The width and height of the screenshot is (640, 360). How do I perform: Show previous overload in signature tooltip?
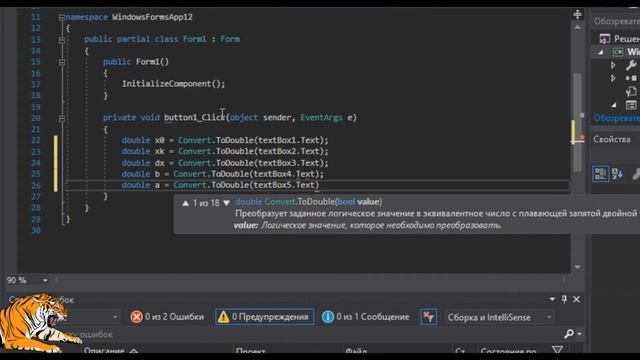[185, 203]
